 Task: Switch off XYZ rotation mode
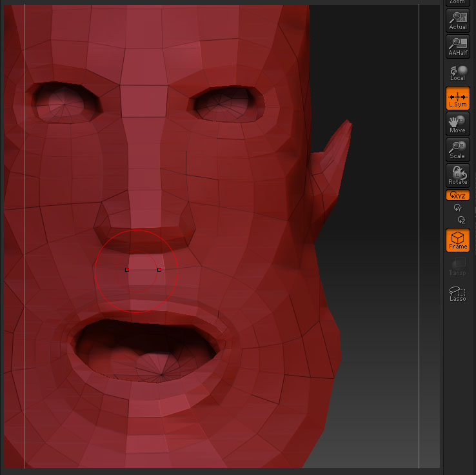pyautogui.click(x=458, y=196)
